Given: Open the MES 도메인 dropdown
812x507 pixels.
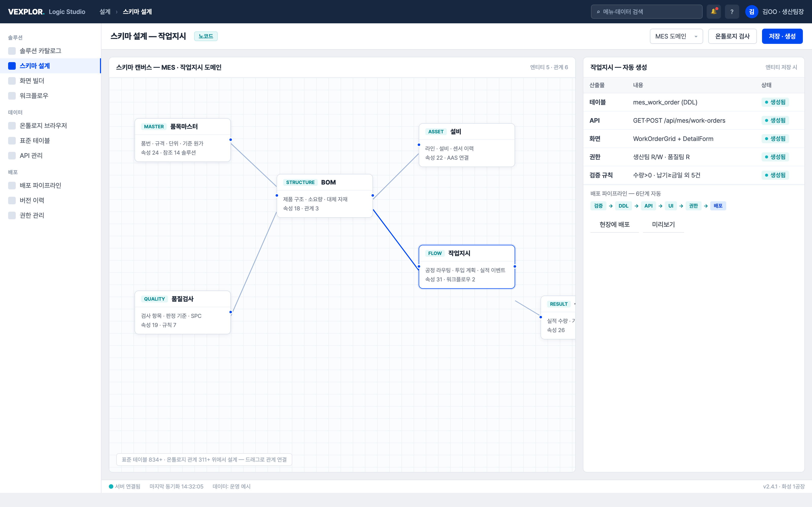Looking at the screenshot, I should pos(676,36).
